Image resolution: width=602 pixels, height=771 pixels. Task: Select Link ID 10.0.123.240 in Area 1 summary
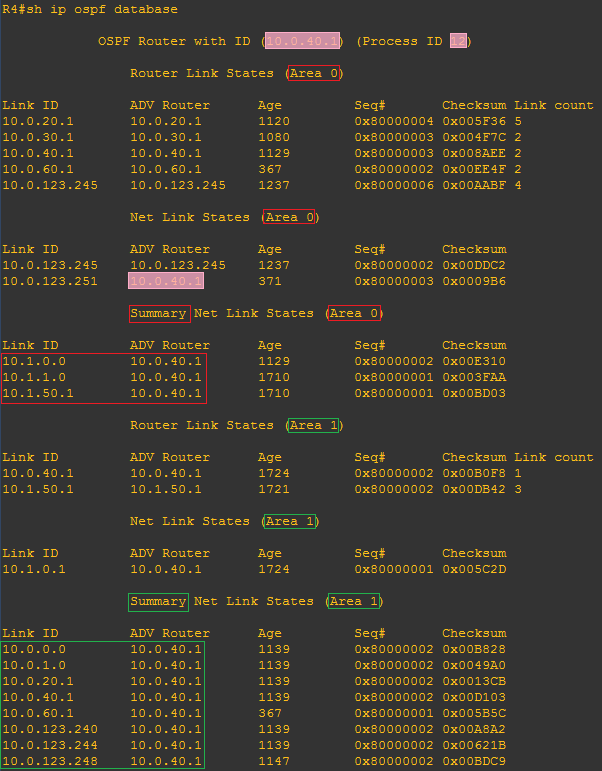tap(50, 729)
